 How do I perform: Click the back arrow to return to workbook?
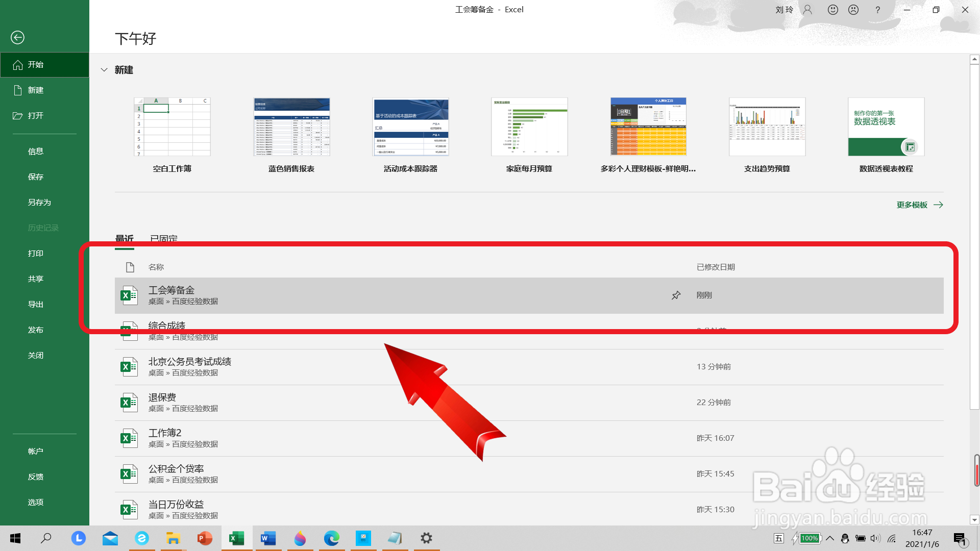(x=17, y=37)
